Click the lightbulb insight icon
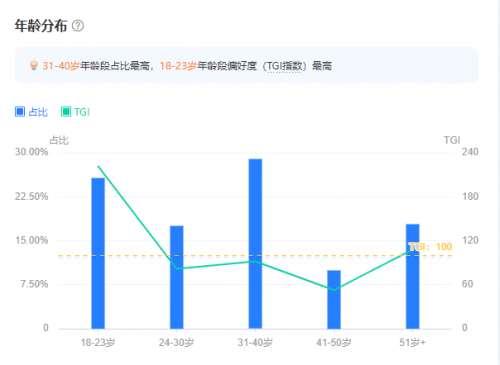 coord(34,65)
